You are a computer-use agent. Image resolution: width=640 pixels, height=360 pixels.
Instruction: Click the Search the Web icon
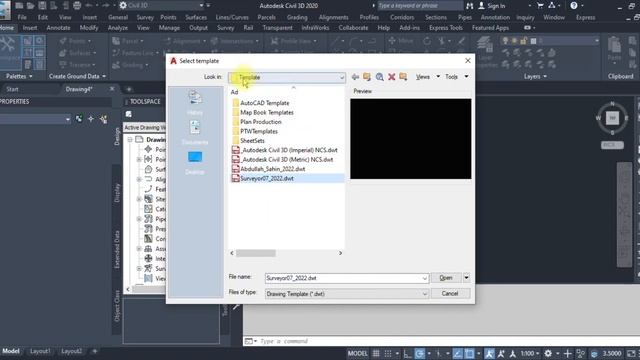point(379,77)
